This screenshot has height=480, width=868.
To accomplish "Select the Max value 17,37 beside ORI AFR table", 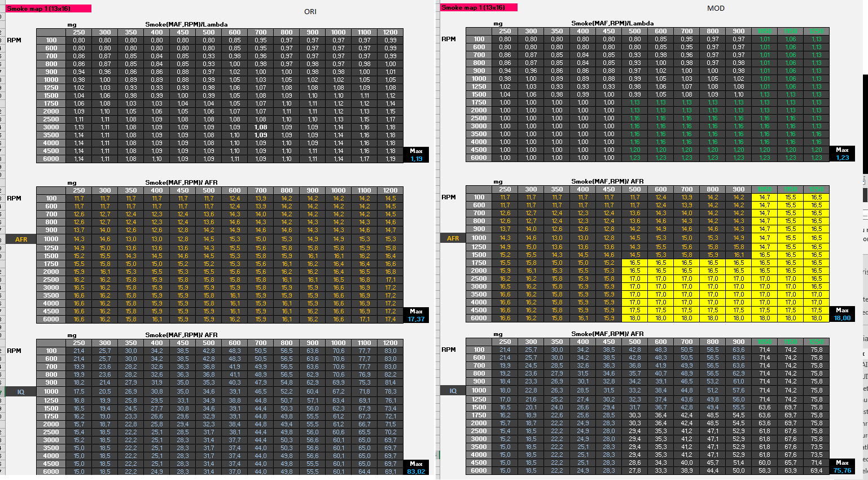I will 416,319.
